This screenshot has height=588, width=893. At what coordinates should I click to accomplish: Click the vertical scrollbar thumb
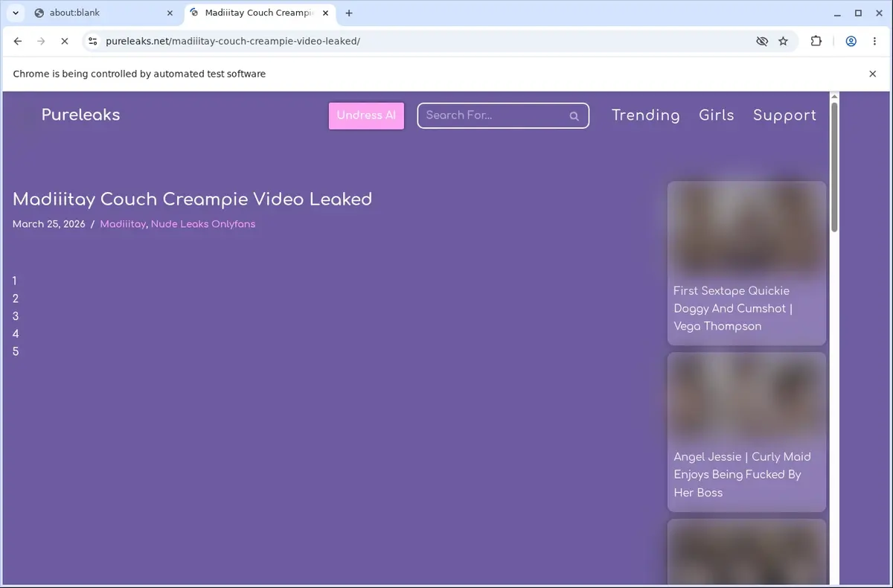point(834,167)
